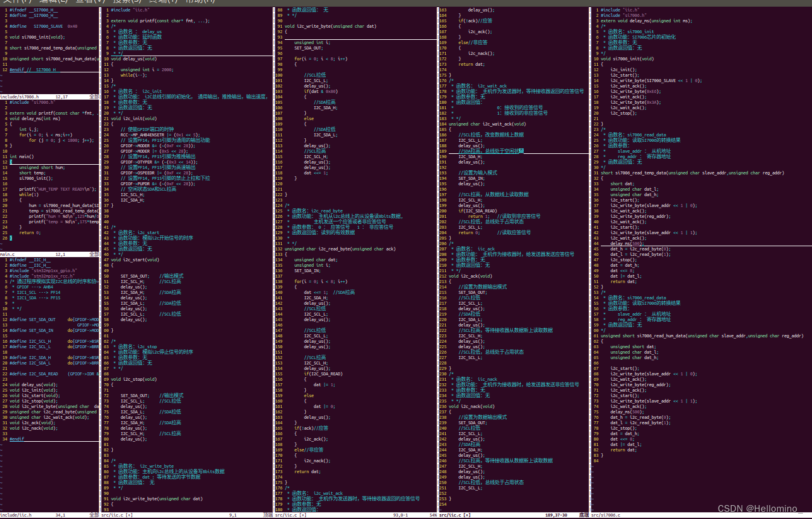Click 'void si7006_init(void)' definition in si7006.c

pyautogui.click(x=627, y=59)
